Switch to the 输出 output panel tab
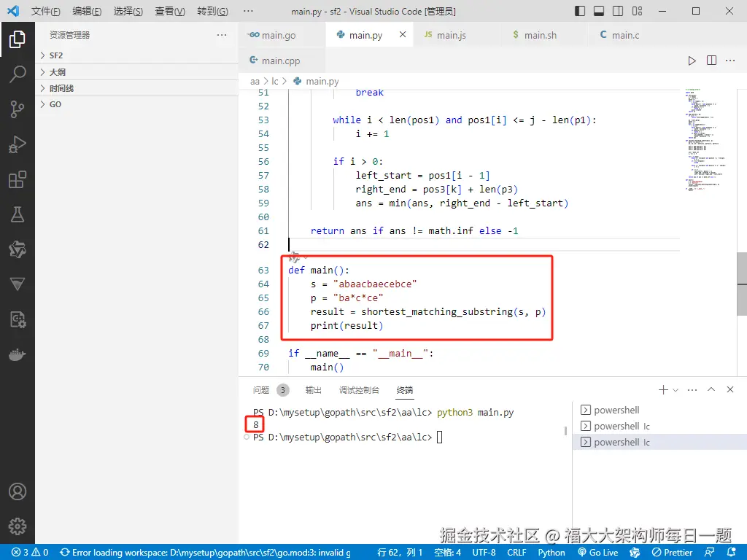The width and height of the screenshot is (747, 560). point(313,390)
